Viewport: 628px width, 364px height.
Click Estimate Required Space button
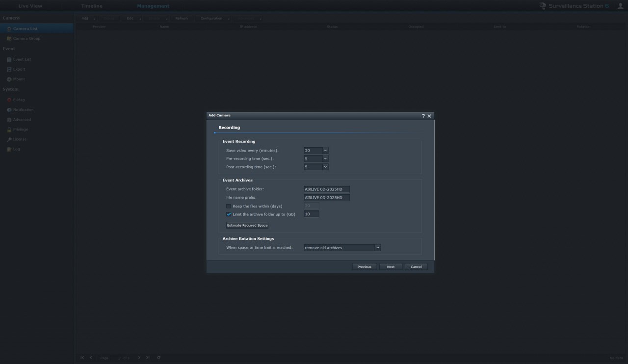[x=247, y=226]
